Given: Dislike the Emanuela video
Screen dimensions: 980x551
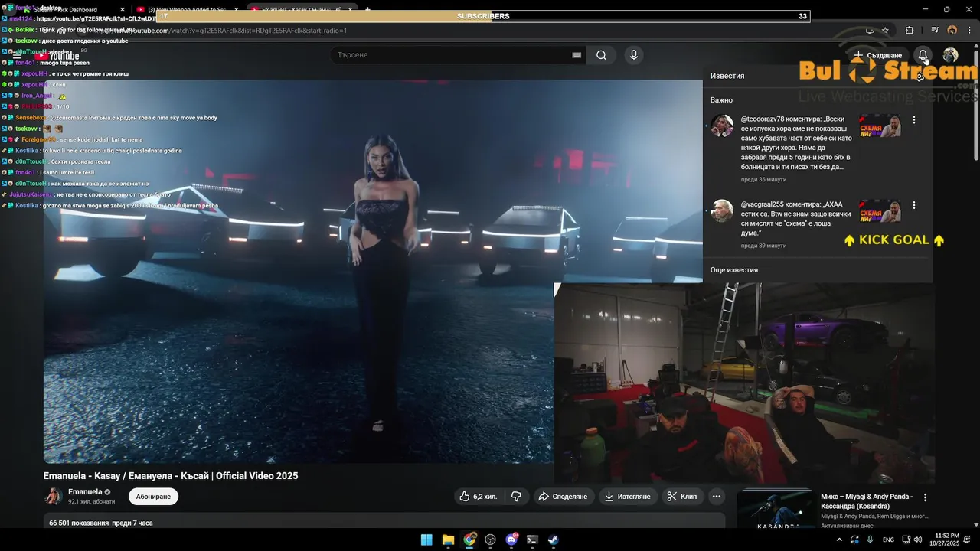Looking at the screenshot, I should pyautogui.click(x=516, y=497).
